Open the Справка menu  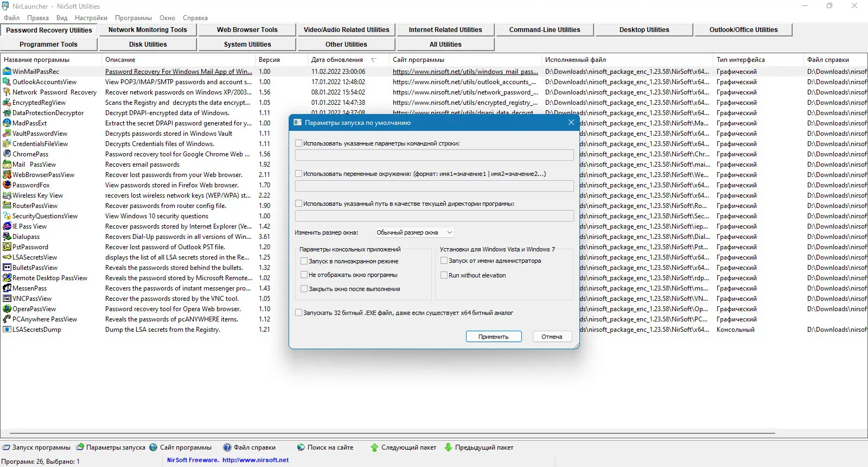coord(195,18)
